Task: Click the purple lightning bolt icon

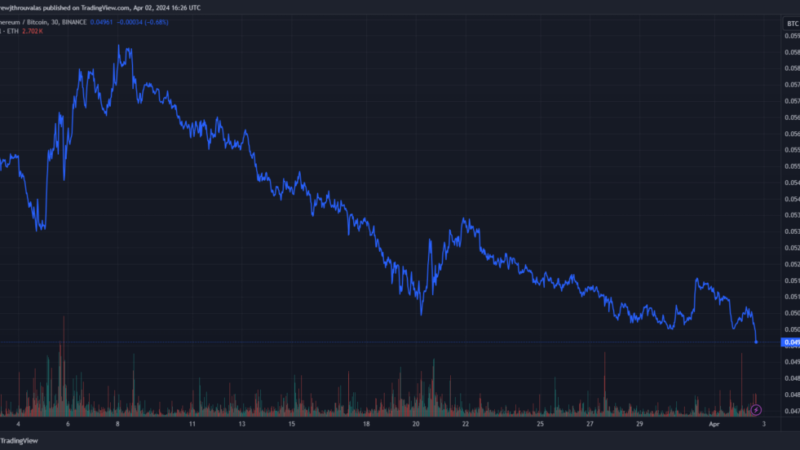Action: click(x=756, y=410)
